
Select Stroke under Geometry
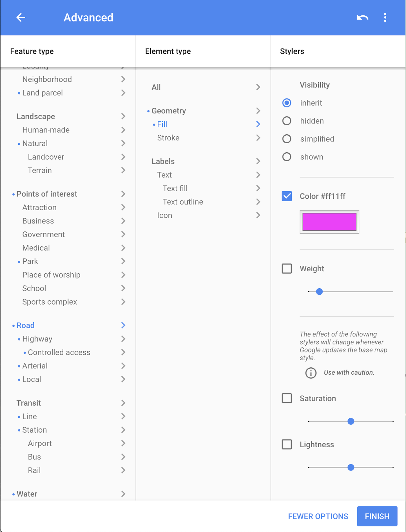click(x=168, y=138)
